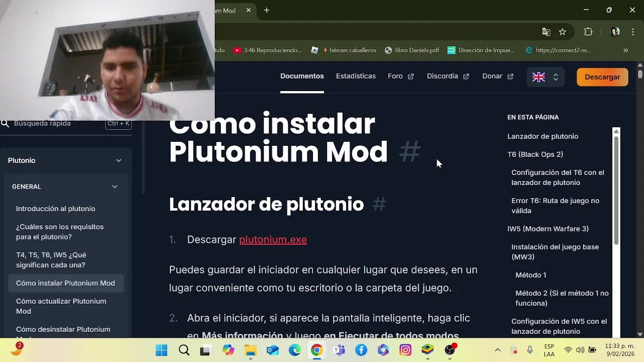
Task: Go to Estadísticas in the top nav
Action: tap(356, 76)
